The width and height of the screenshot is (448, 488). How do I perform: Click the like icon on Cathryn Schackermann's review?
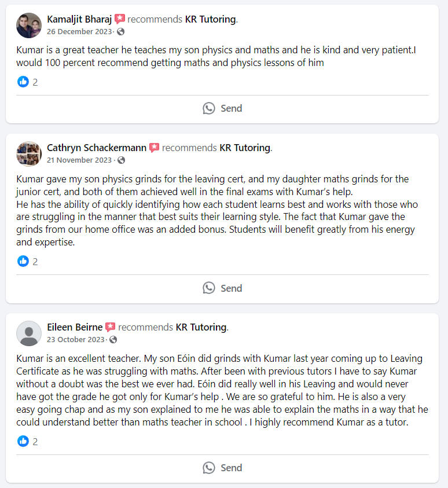click(23, 261)
